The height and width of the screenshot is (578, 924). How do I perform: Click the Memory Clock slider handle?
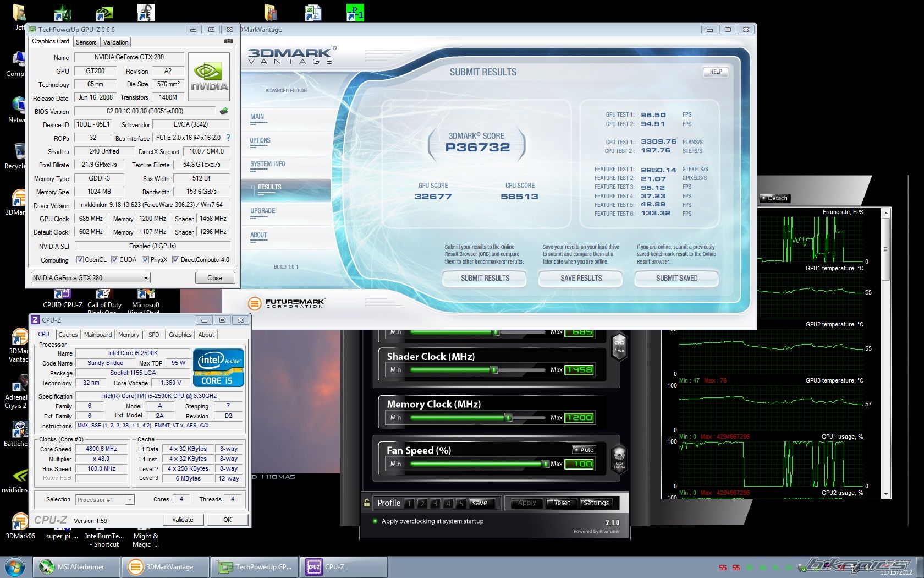click(x=509, y=418)
